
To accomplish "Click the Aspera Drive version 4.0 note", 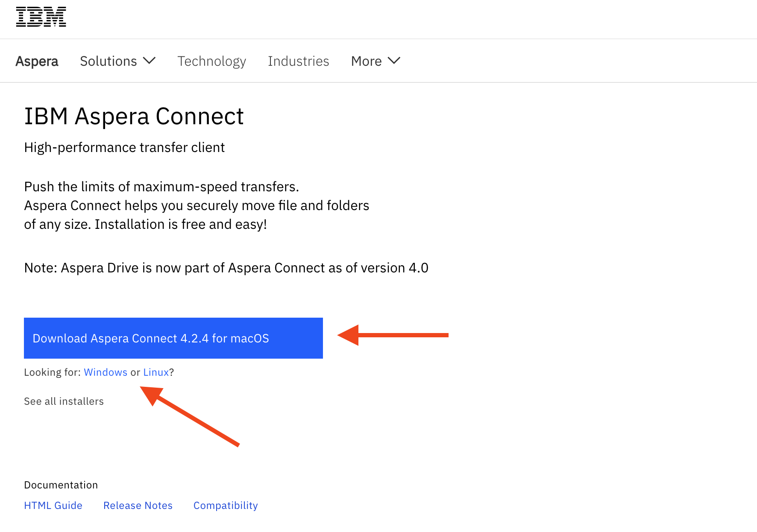I will (226, 268).
